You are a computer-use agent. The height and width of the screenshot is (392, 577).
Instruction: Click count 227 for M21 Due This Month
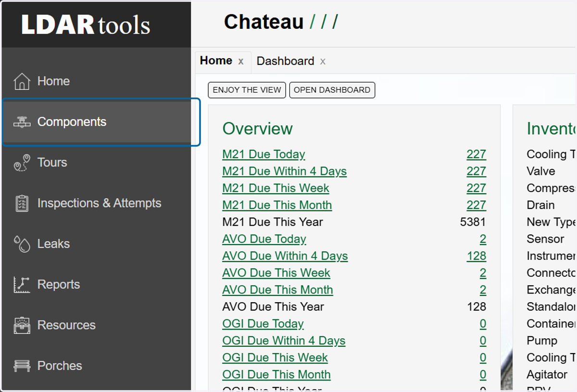coord(476,205)
